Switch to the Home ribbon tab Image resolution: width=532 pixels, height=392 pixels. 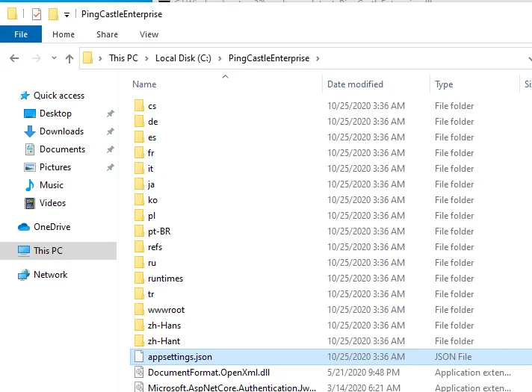pyautogui.click(x=64, y=34)
